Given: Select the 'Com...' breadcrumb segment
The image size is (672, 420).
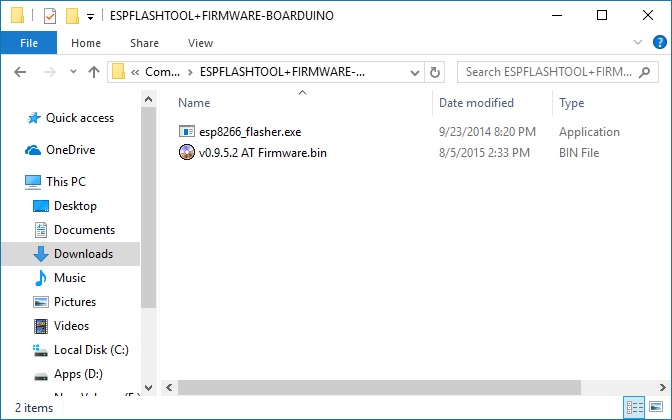Looking at the screenshot, I should [x=162, y=72].
